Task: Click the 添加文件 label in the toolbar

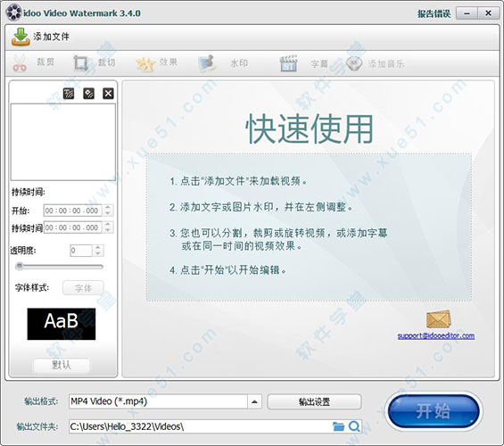Action: tap(51, 37)
